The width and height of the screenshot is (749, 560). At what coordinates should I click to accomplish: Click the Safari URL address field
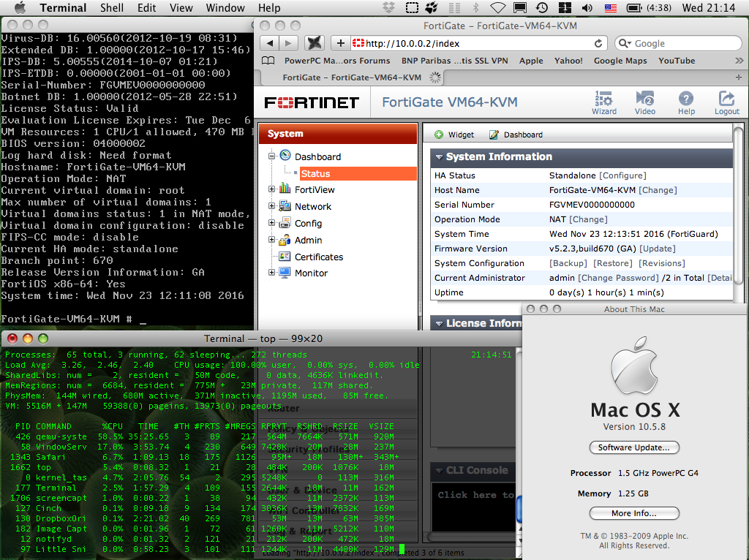click(x=479, y=43)
